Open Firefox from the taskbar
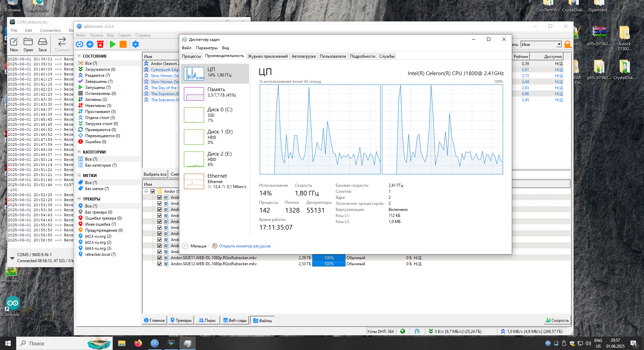Screen dimensions: 644x350 [138, 343]
